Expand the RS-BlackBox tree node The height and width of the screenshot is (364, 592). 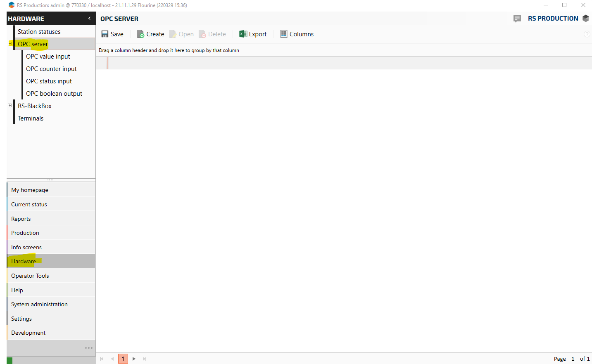[10, 106]
